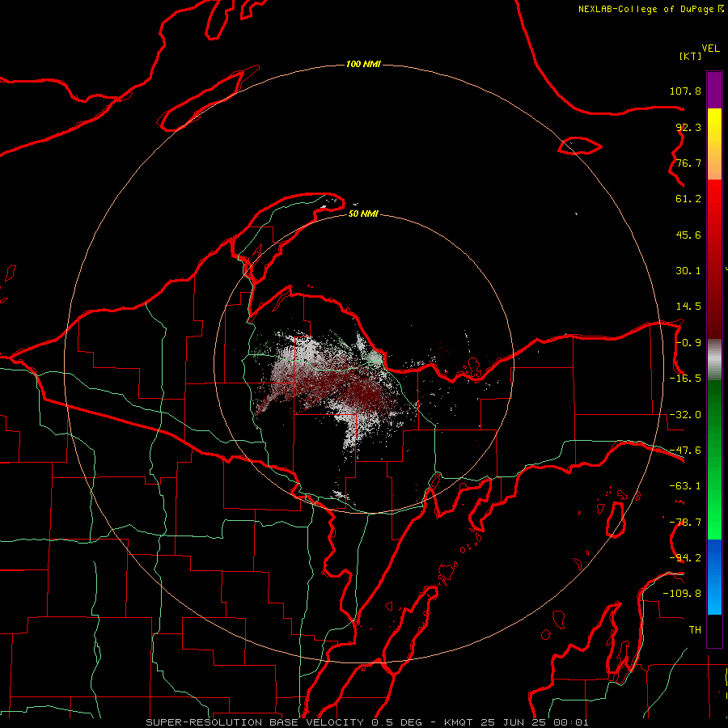Select the -78.7 legend value

(x=685, y=523)
